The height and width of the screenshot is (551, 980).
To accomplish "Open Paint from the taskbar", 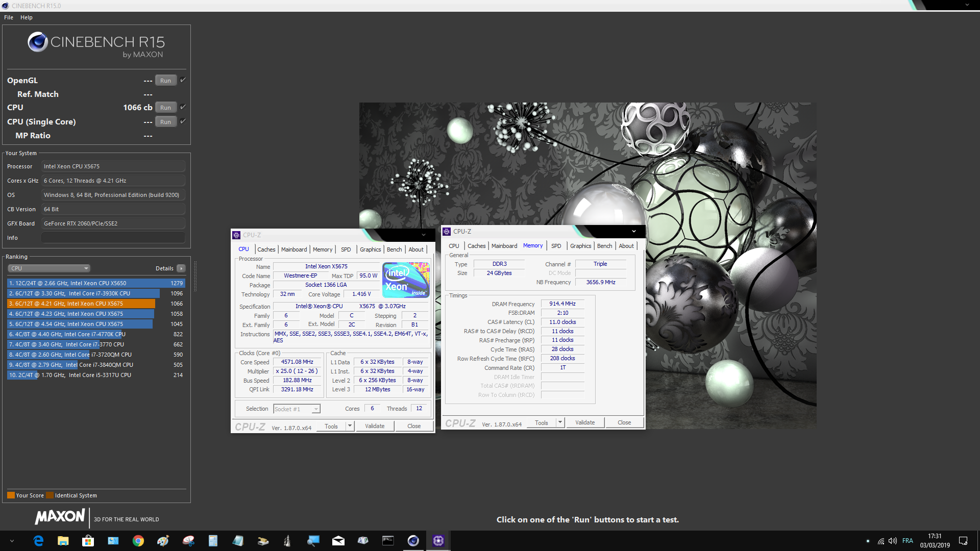I will click(x=163, y=540).
